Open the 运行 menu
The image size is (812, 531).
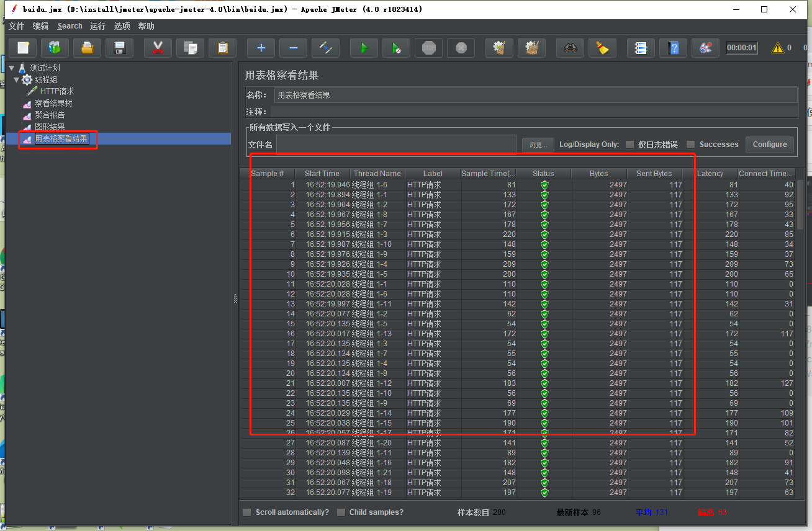97,26
